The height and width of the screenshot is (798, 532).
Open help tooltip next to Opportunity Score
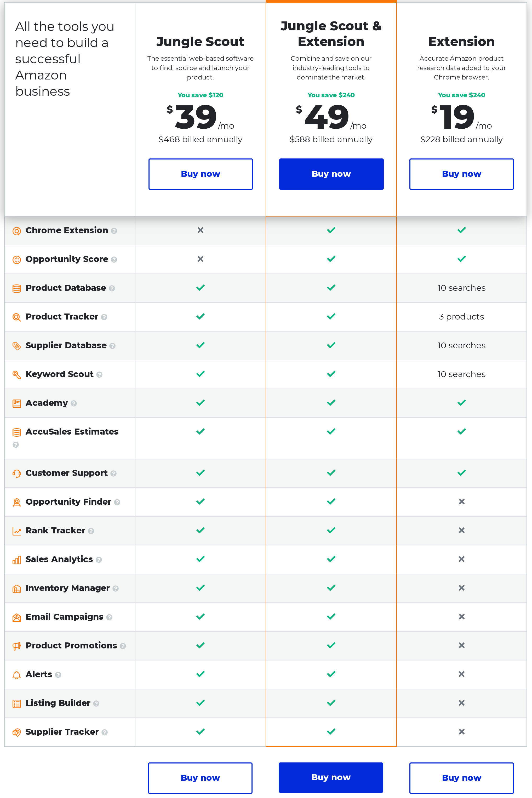click(x=114, y=260)
